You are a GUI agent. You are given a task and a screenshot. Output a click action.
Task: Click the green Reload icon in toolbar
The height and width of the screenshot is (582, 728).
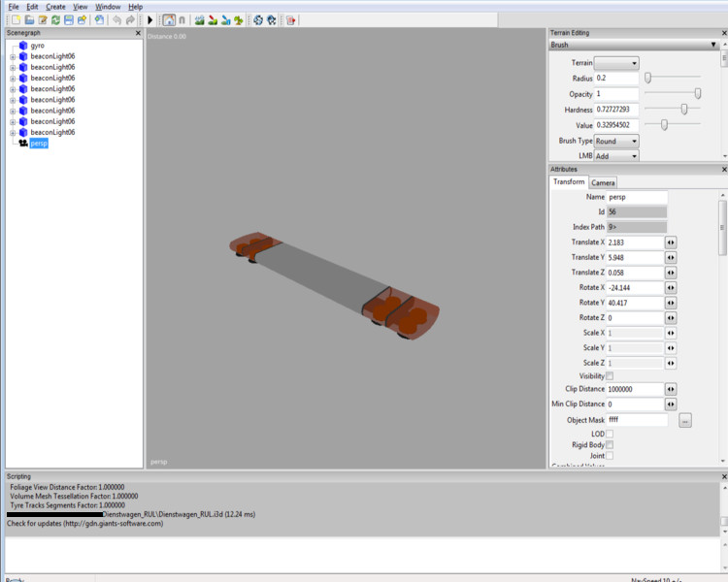tap(55, 20)
